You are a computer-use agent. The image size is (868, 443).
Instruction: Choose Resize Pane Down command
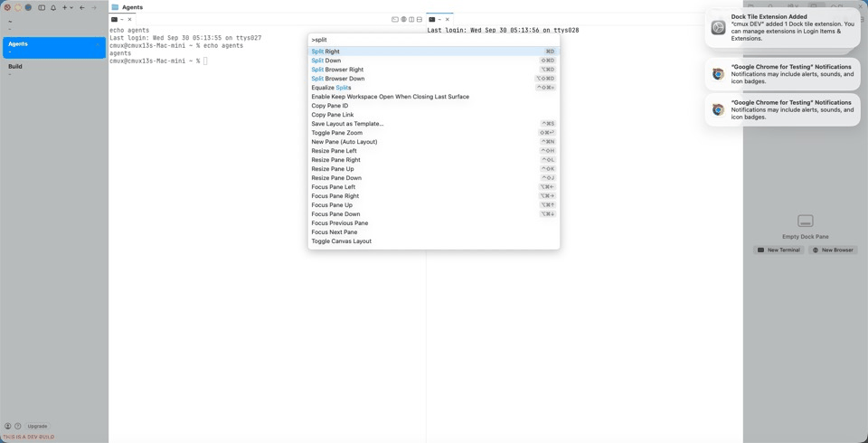[433, 178]
